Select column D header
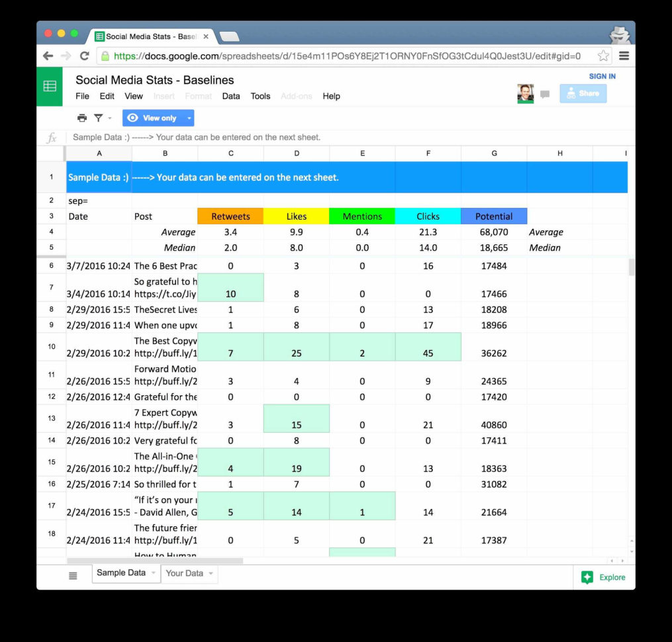This screenshot has width=672, height=642. pyautogui.click(x=296, y=154)
